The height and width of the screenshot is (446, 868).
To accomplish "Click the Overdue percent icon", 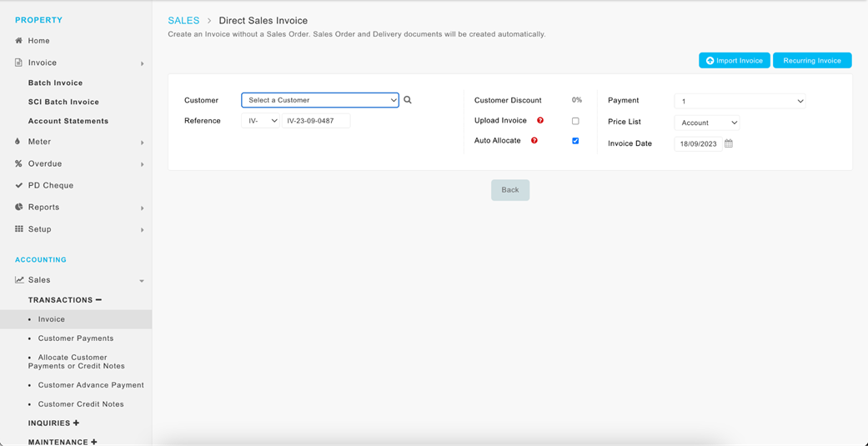I will [19, 163].
